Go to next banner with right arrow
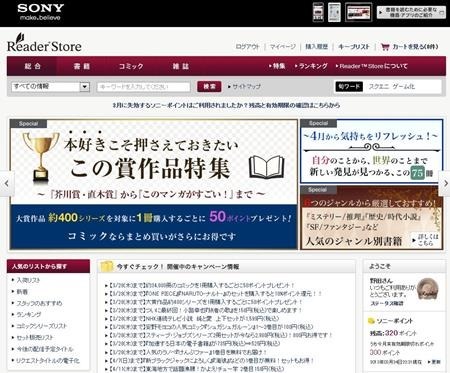The height and width of the screenshot is (373, 450). [x=445, y=183]
